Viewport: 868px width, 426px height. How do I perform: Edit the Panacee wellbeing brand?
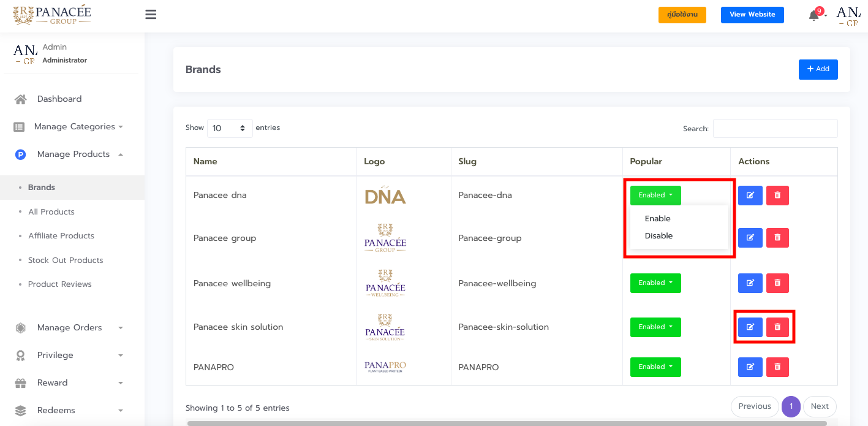pos(750,283)
